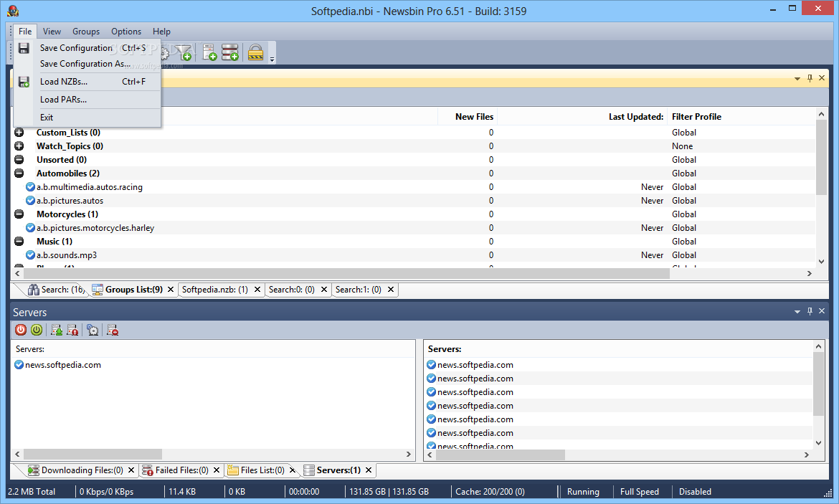Collapse the Music (1) group
The width and height of the screenshot is (839, 504).
[19, 242]
